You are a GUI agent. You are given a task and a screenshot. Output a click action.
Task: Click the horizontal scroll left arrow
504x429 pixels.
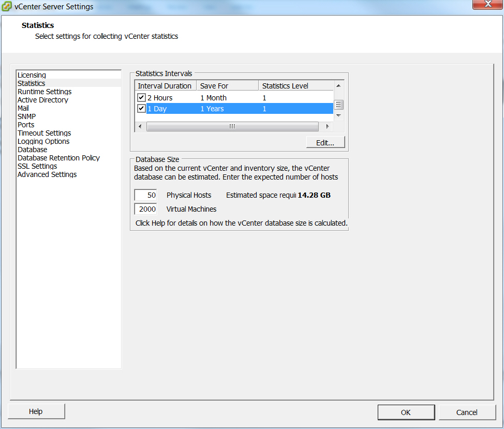[140, 127]
